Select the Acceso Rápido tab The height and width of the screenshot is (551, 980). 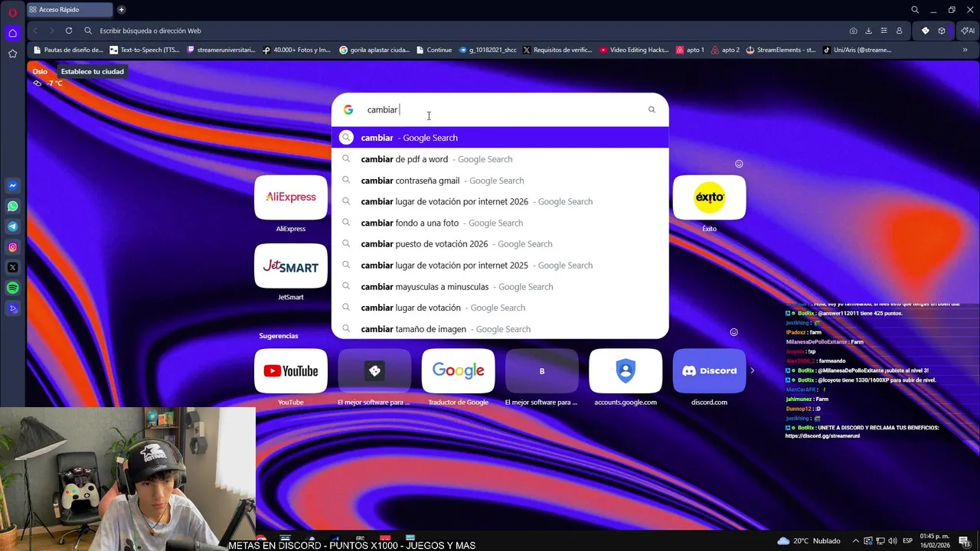coord(69,10)
